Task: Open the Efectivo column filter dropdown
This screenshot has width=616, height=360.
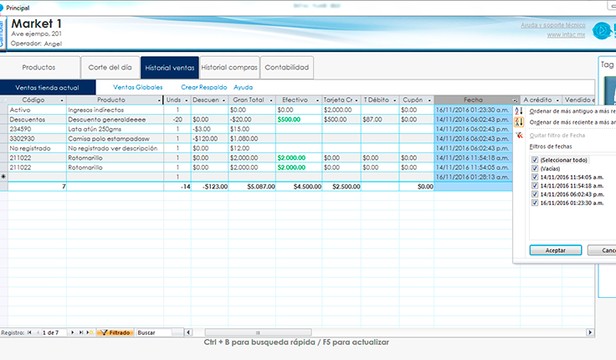Action: pos(317,101)
